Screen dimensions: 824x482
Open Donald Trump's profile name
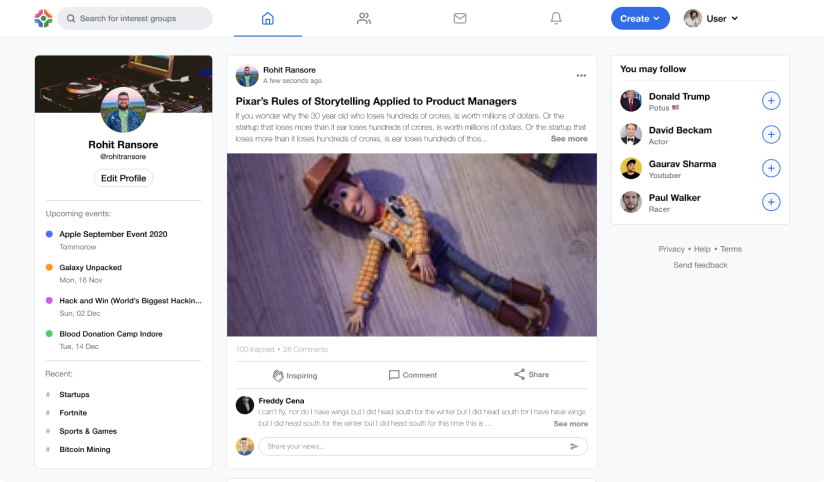pos(679,96)
